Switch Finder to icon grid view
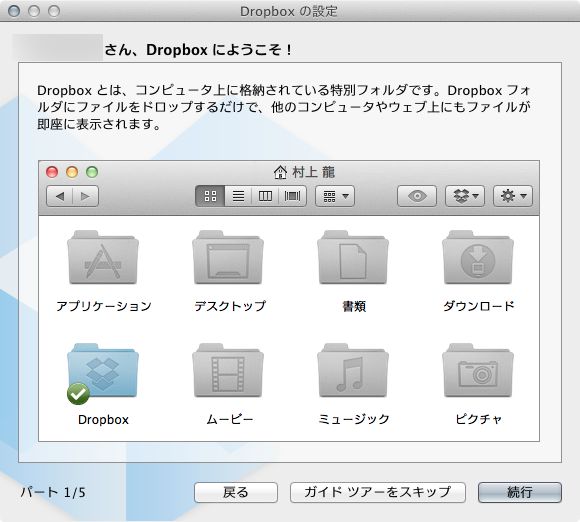This screenshot has height=522, width=580. pyautogui.click(x=210, y=196)
